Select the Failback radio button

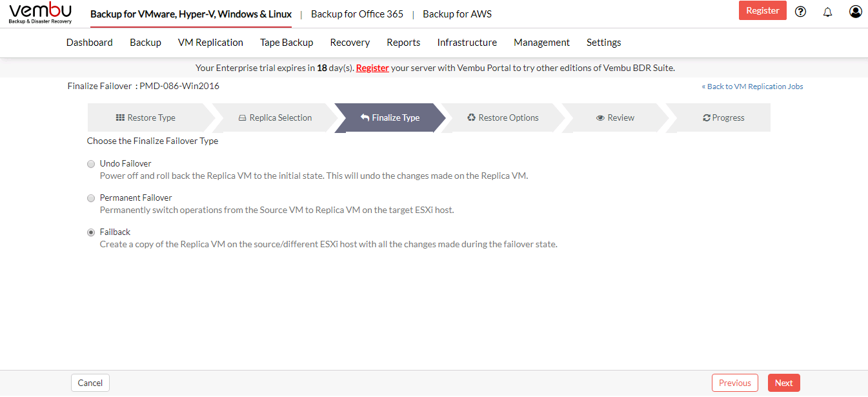point(91,232)
